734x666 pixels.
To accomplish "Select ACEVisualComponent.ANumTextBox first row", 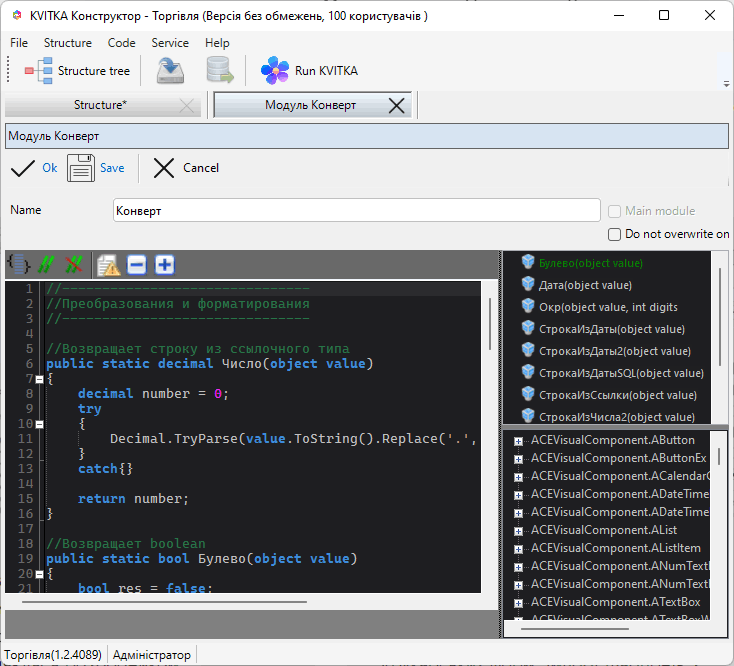I will (x=620, y=566).
